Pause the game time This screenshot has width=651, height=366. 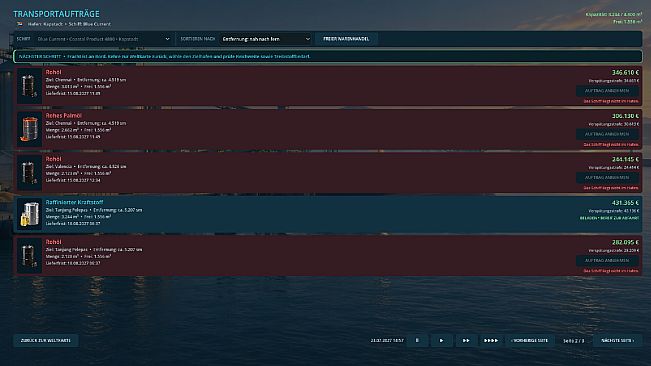click(417, 340)
